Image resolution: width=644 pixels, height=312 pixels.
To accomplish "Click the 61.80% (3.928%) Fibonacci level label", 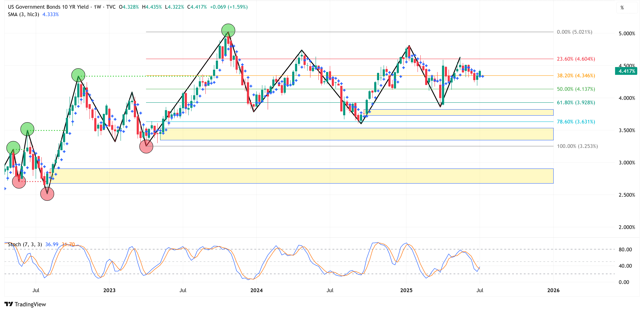I will (576, 103).
